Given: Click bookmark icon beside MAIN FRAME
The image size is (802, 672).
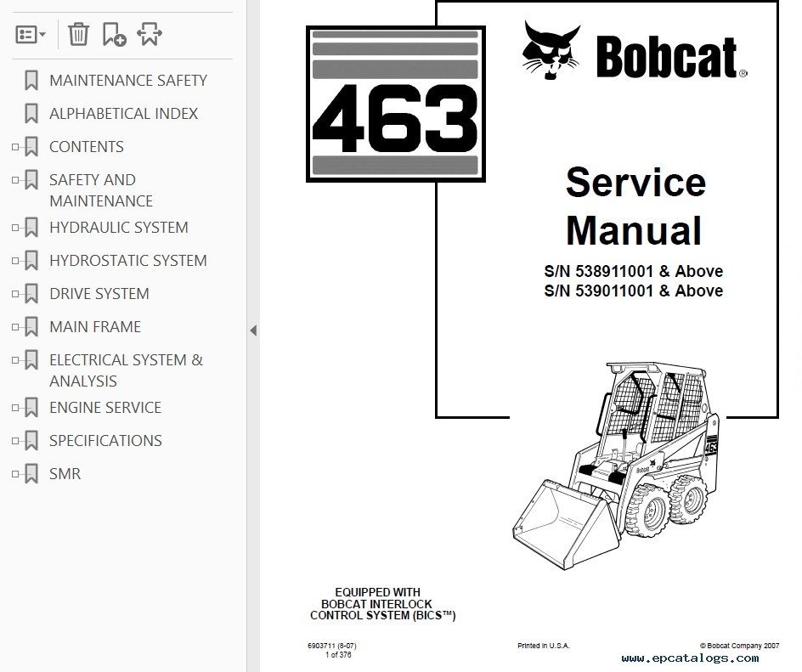Looking at the screenshot, I should tap(31, 327).
